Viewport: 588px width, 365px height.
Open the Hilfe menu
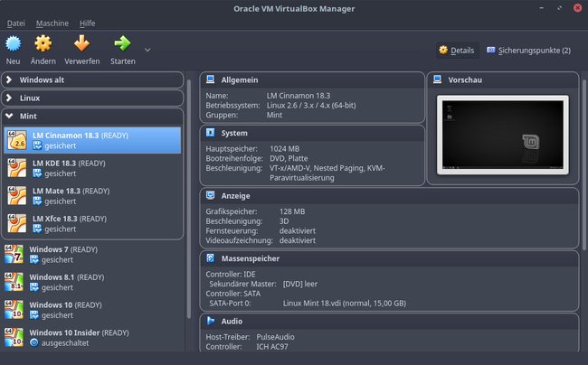coord(88,23)
